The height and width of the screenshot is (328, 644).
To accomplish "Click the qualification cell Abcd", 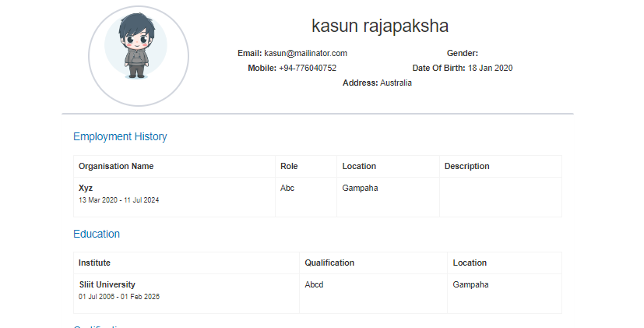I will (314, 284).
